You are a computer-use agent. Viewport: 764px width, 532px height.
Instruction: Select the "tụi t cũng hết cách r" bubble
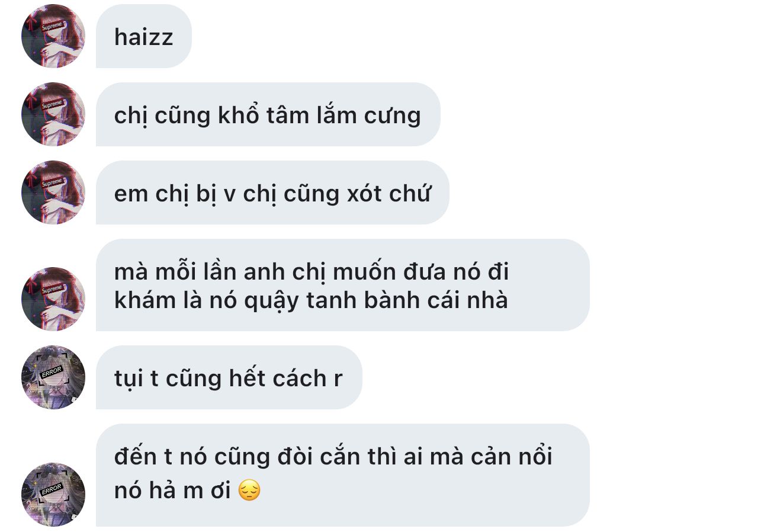[x=229, y=377]
